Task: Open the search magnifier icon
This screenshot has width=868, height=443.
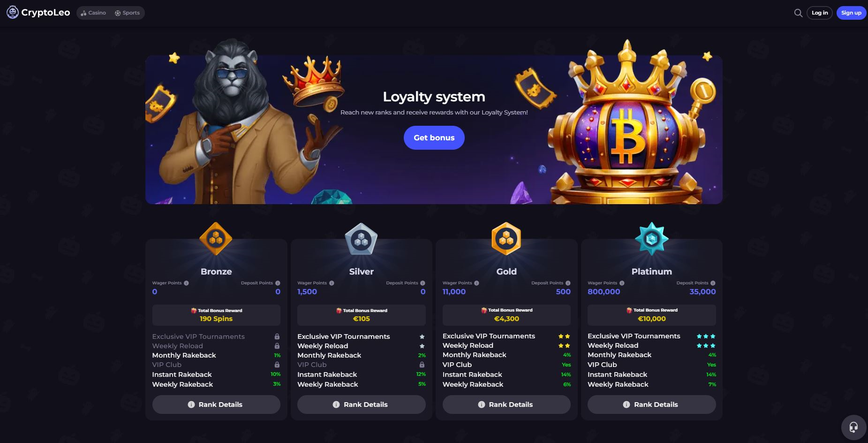Action: pos(798,13)
